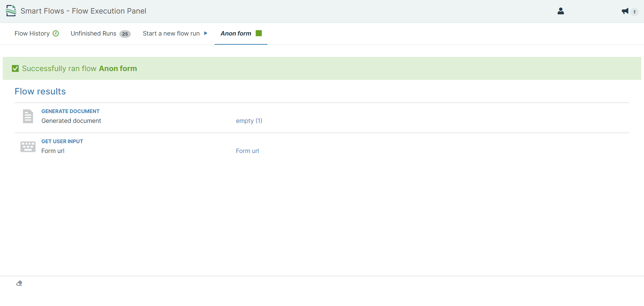
Task: Open the 'empty (1)' generated document link
Action: 249,121
